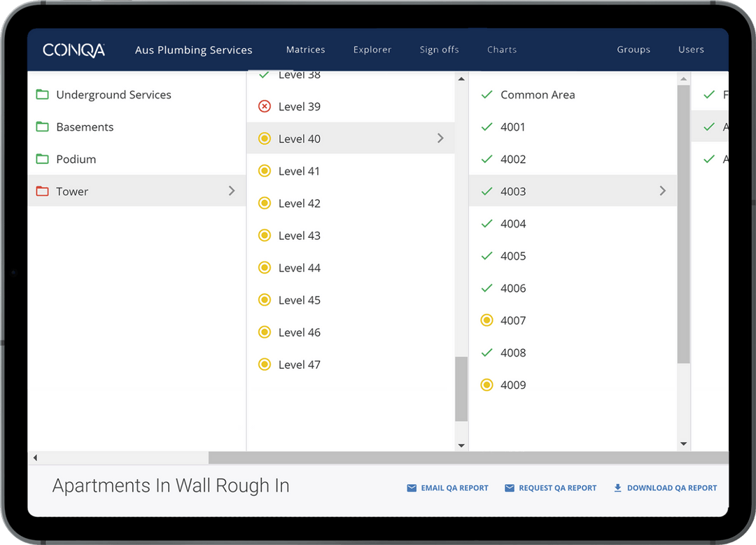Click the horizontal scrollbar thumb at bottom

468,458
